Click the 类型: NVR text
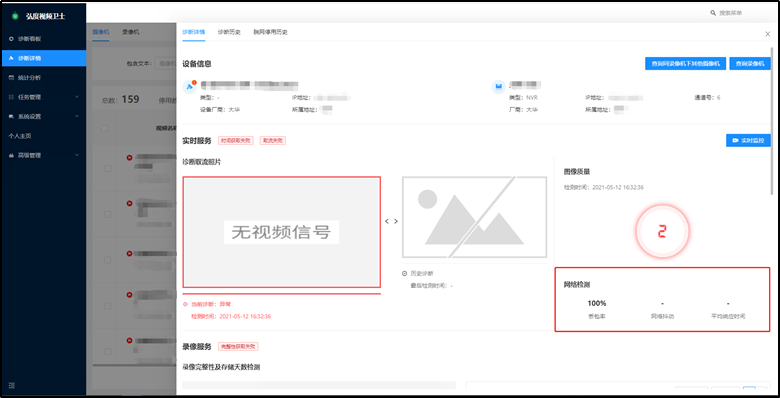This screenshot has width=780, height=398. click(523, 98)
